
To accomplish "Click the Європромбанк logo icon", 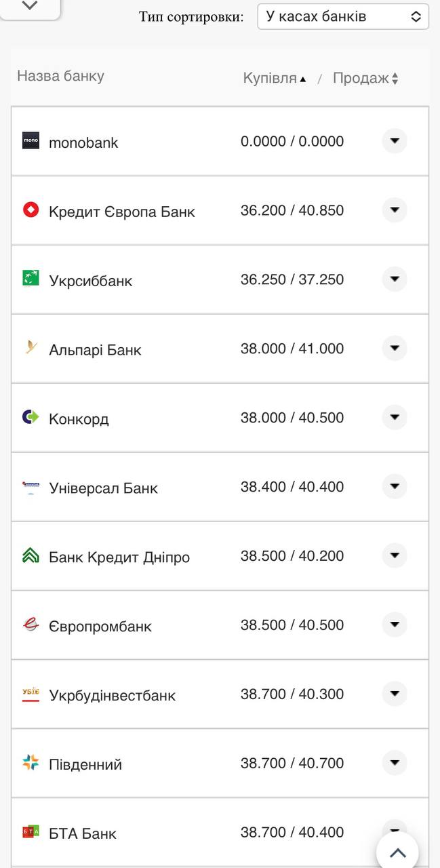I will [x=30, y=625].
